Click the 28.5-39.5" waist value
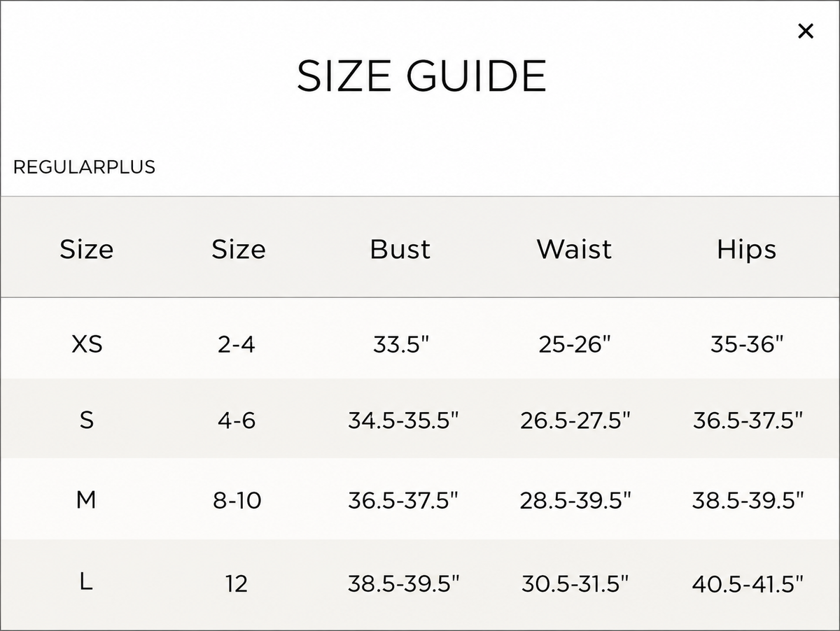 coord(575,500)
